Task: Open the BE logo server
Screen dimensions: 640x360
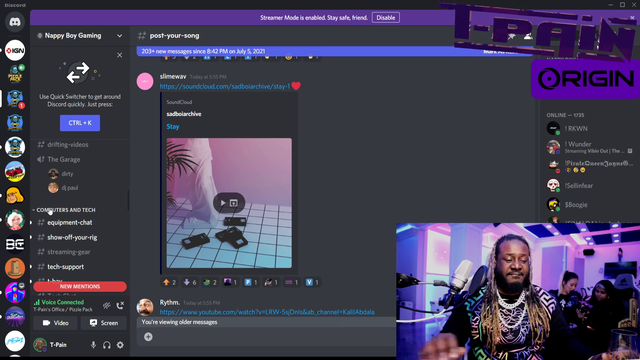Action: pyautogui.click(x=15, y=244)
